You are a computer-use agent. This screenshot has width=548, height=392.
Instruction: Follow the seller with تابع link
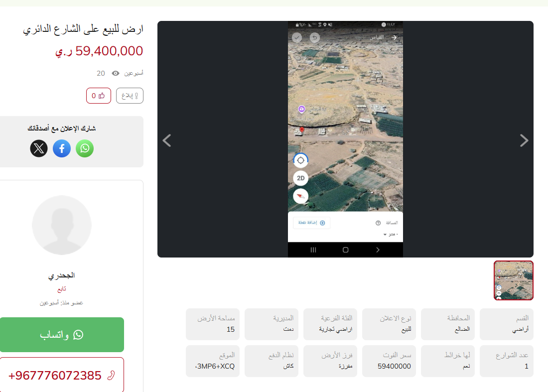pos(62,289)
